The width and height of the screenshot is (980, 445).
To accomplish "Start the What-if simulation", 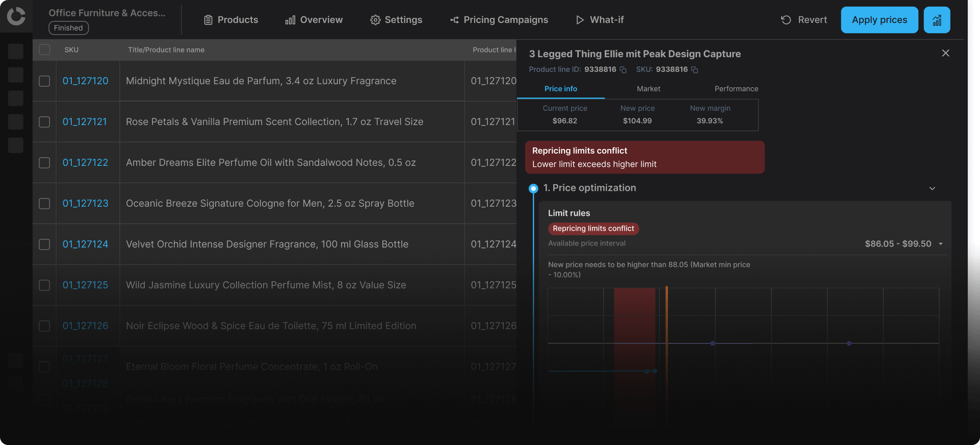I will coord(600,20).
